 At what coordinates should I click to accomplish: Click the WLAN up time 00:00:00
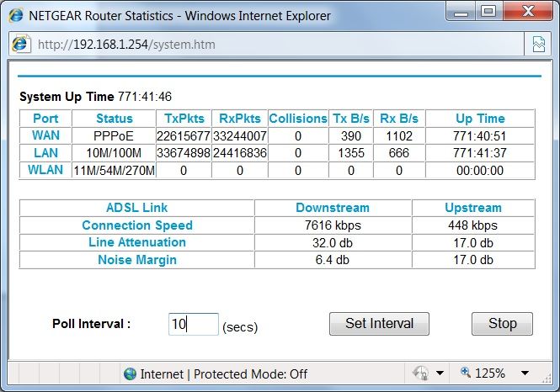(x=480, y=171)
